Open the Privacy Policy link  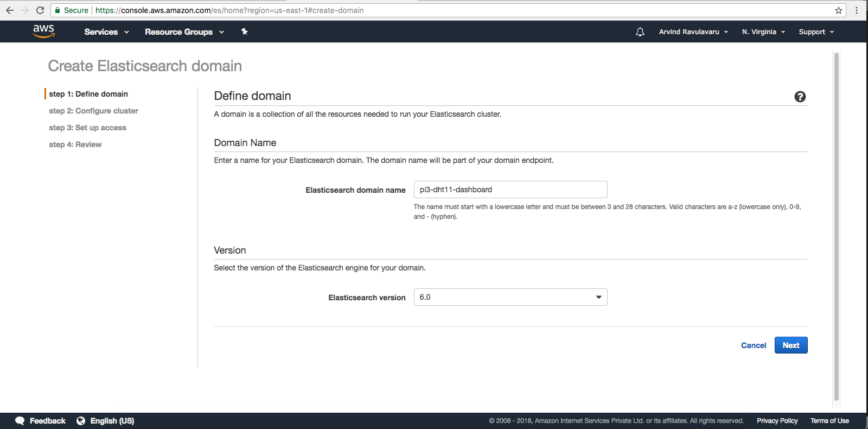click(777, 421)
